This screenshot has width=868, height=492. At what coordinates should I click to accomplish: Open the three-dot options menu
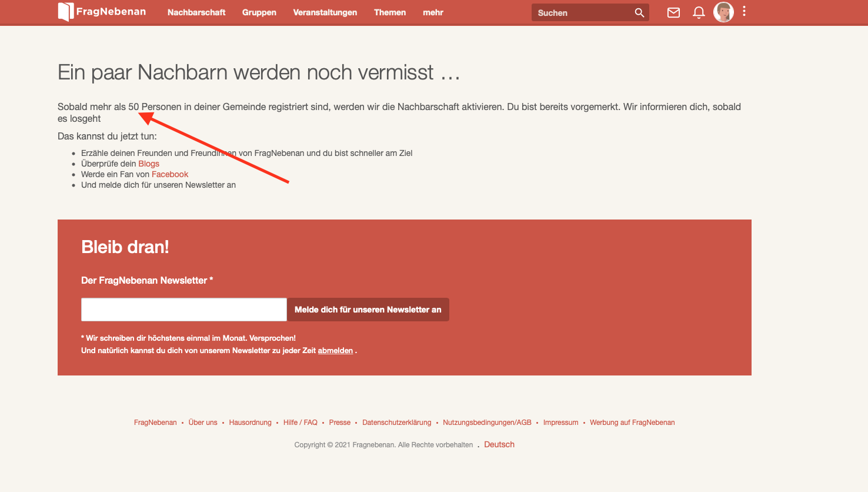(x=744, y=11)
